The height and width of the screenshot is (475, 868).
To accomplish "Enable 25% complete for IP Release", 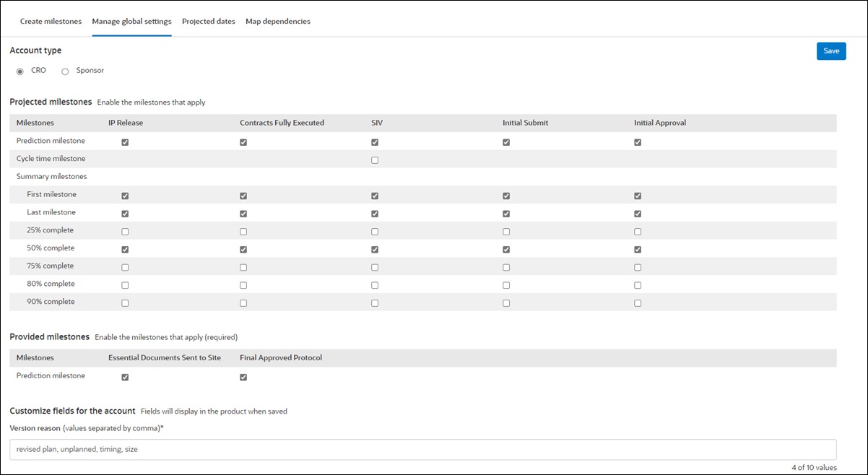I will [124, 231].
